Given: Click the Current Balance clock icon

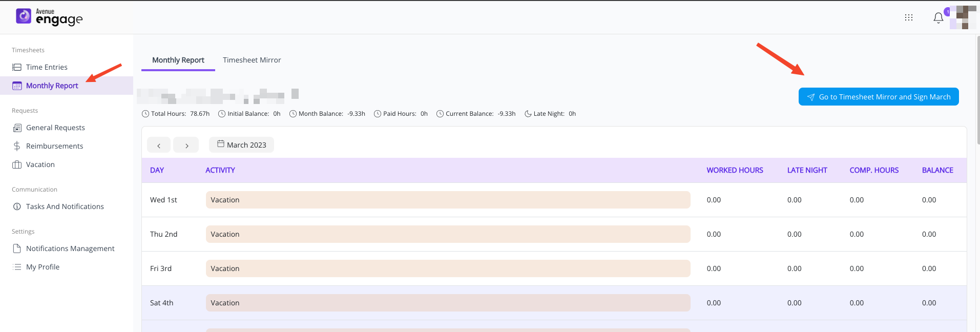Looking at the screenshot, I should (440, 114).
